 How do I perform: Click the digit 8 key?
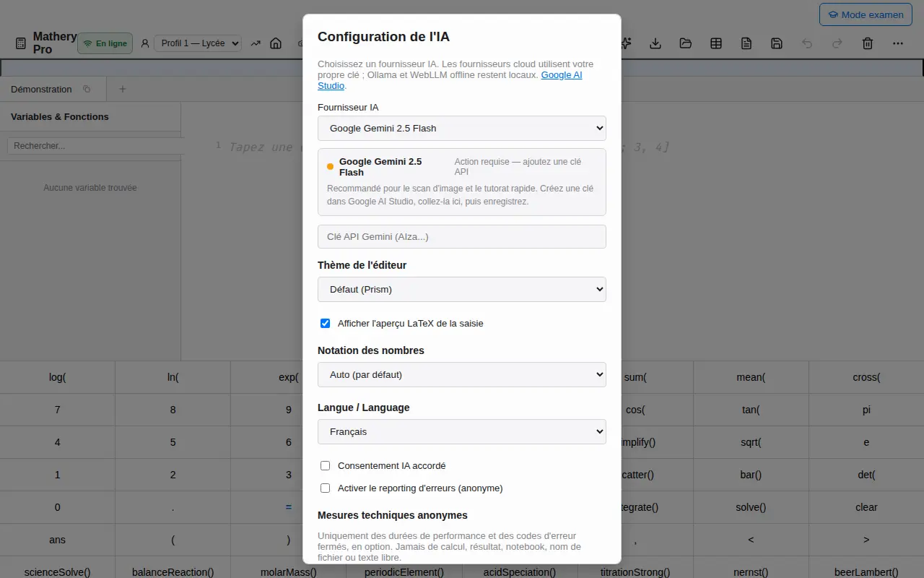coord(173,410)
